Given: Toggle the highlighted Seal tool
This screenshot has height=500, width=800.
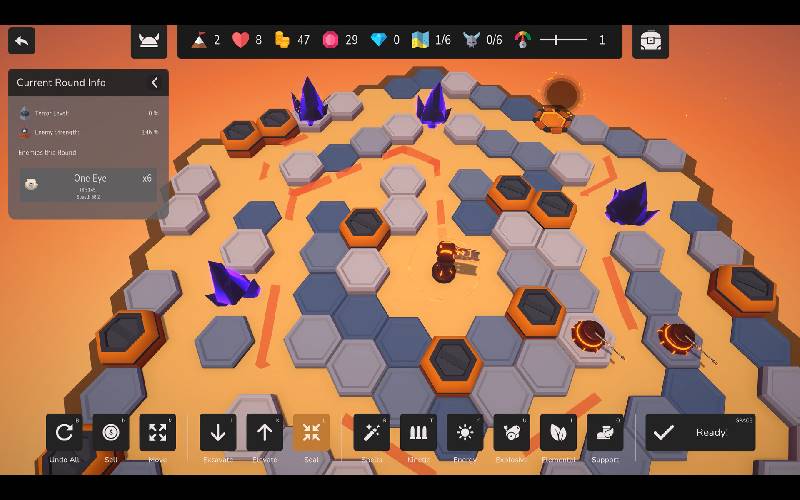Looking at the screenshot, I should click(311, 432).
